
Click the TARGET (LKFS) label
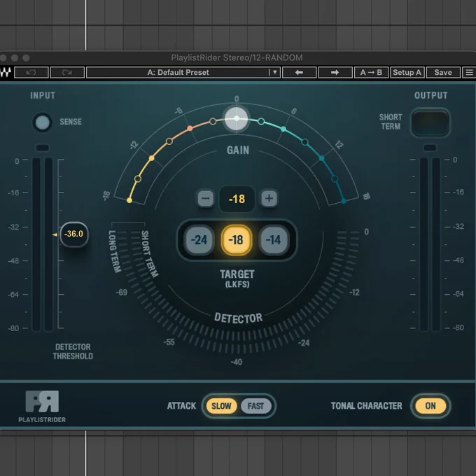click(x=237, y=279)
